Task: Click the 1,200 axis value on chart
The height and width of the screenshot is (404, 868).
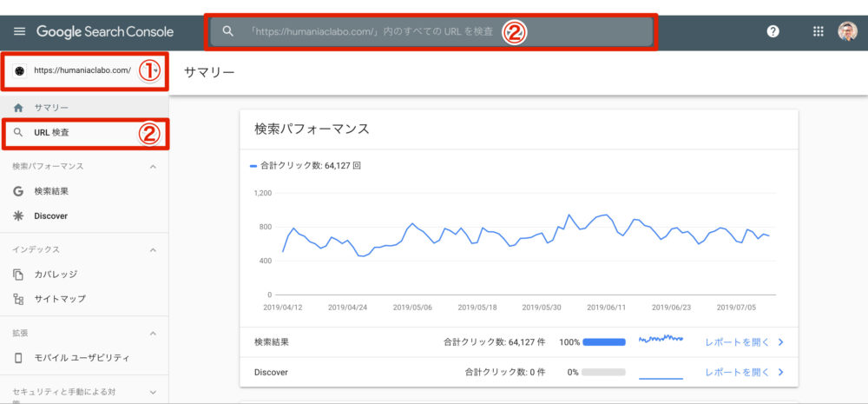Action: [262, 193]
